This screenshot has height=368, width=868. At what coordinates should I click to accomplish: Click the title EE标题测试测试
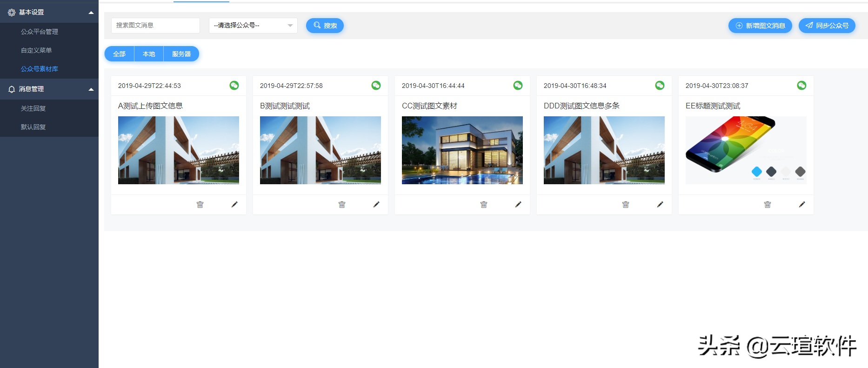[x=713, y=106]
